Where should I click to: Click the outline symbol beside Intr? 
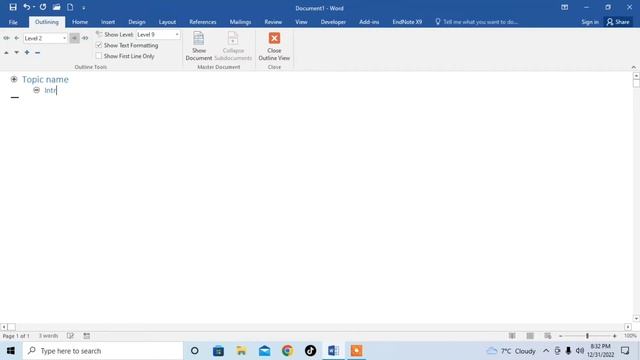coord(36,90)
